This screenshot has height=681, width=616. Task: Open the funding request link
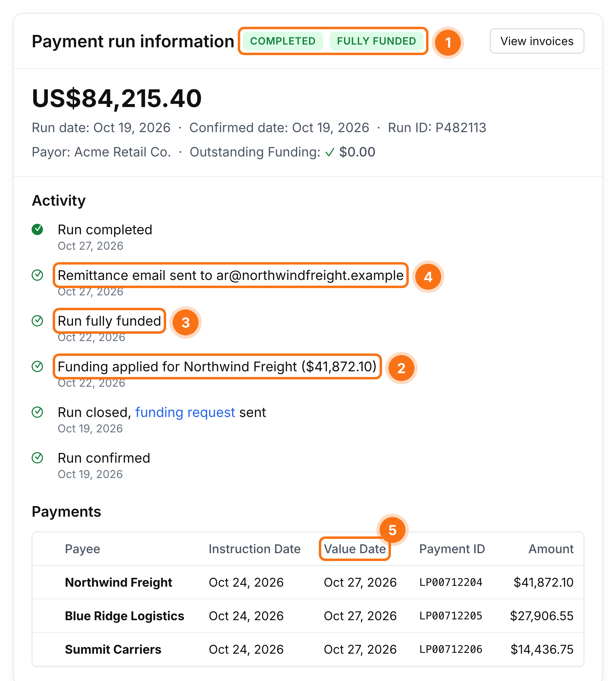(x=185, y=412)
